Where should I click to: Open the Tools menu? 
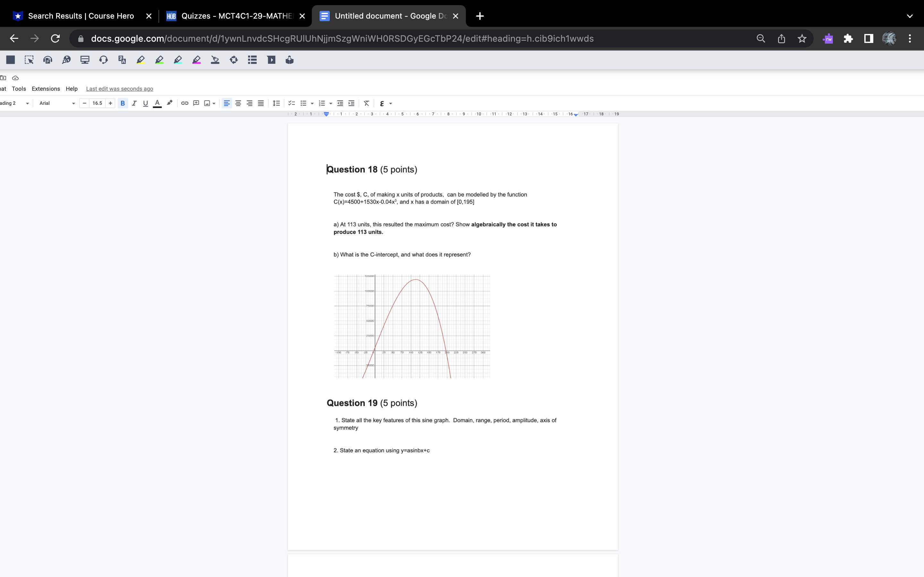coord(19,88)
